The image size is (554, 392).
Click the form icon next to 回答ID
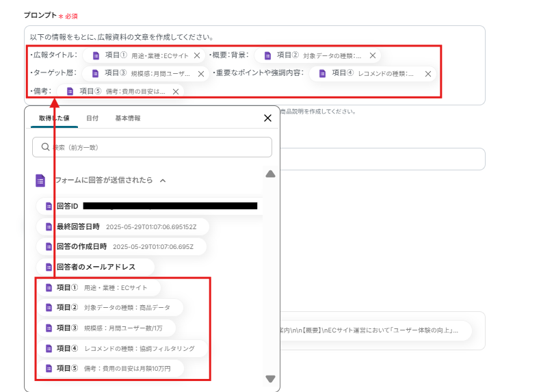(49, 206)
